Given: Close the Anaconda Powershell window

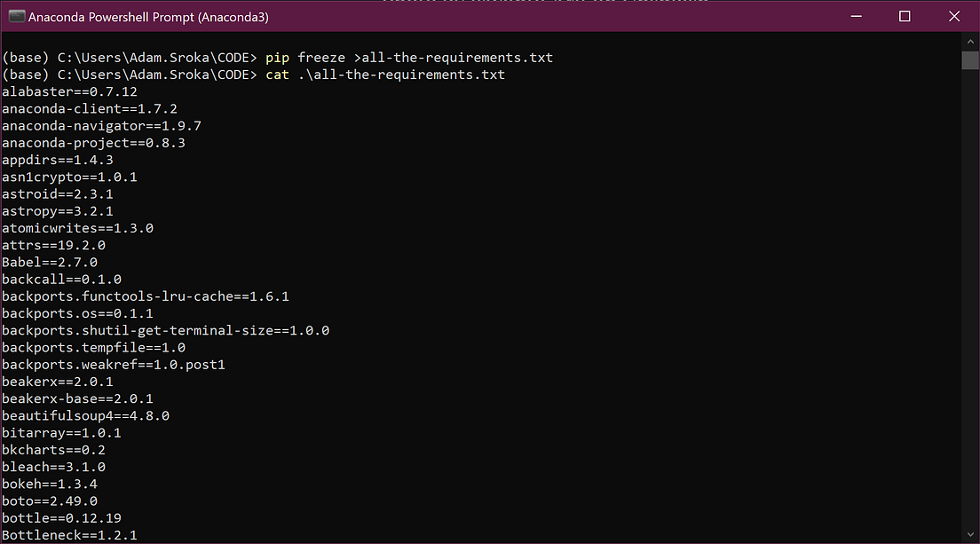Looking at the screenshot, I should click(954, 16).
